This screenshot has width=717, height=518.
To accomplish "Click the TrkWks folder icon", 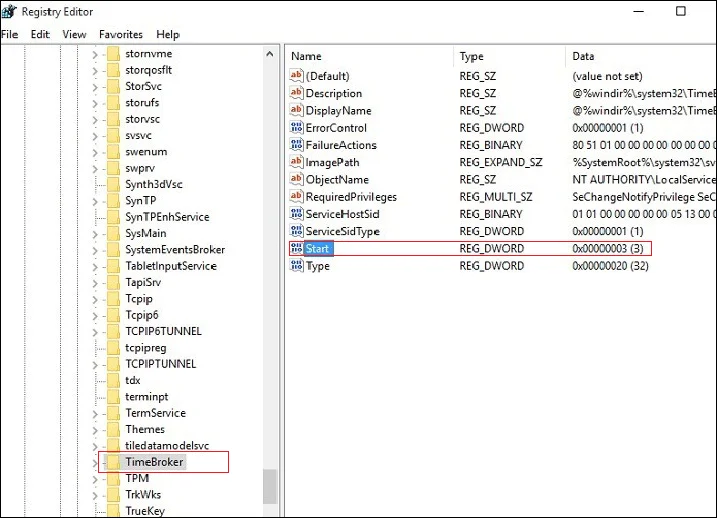I will (113, 495).
